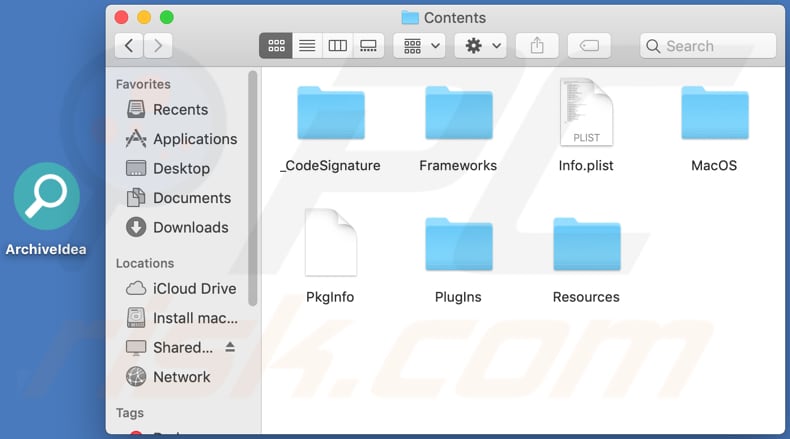The width and height of the screenshot is (790, 439).
Task: Select the PkgInfo file icon
Action: tap(331, 242)
